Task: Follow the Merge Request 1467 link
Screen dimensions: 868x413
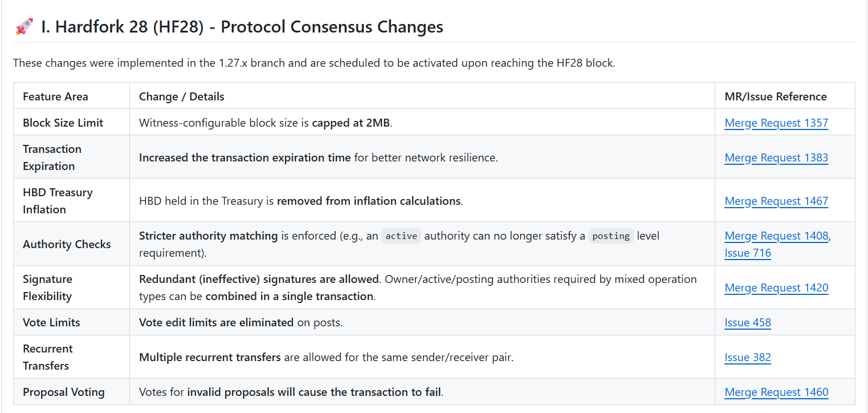Action: 776,201
